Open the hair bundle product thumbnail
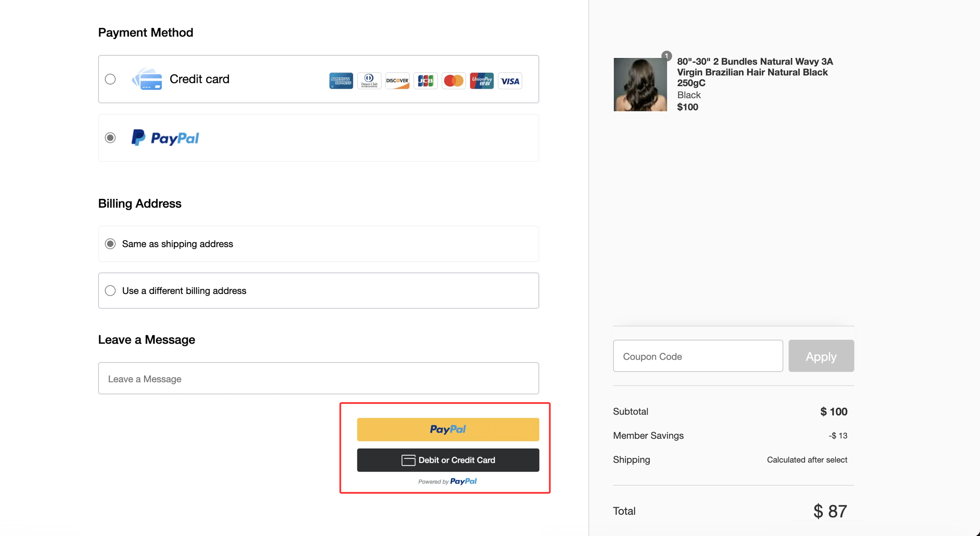Image resolution: width=980 pixels, height=536 pixels. [640, 84]
